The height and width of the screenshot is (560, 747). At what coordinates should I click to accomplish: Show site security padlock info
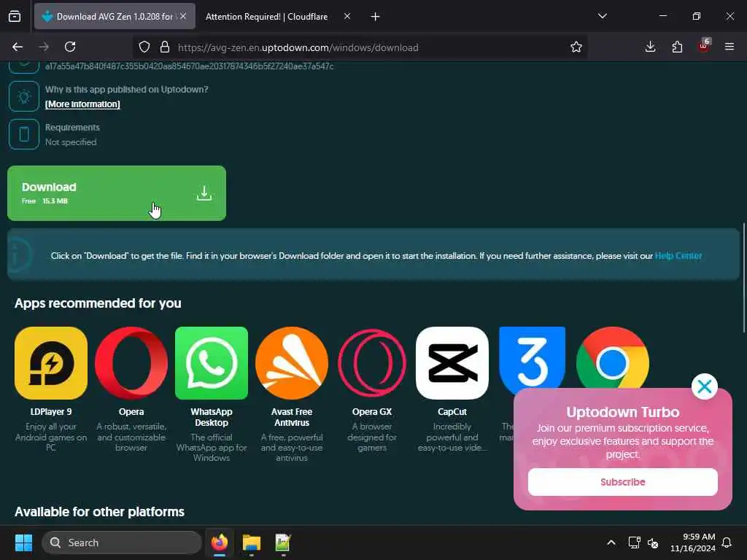165,47
